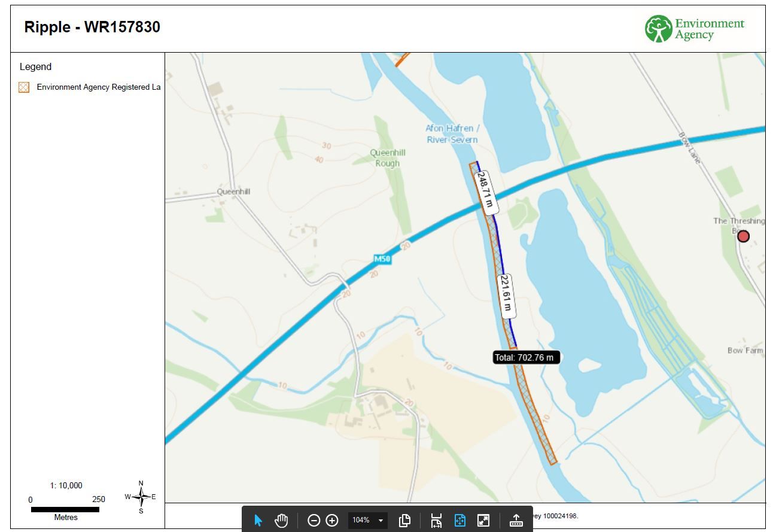Enter full screen mode
Viewport: 773px width, 532px height.
[483, 520]
